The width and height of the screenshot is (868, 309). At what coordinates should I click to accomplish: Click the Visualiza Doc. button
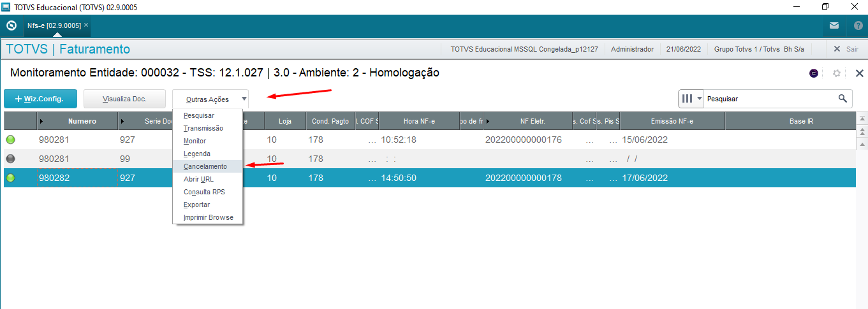(124, 99)
